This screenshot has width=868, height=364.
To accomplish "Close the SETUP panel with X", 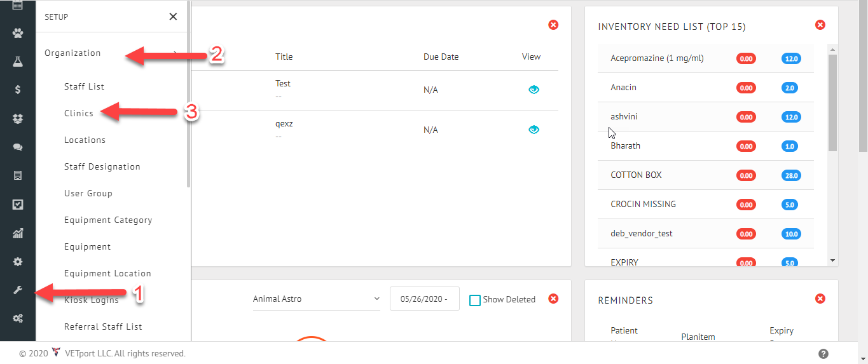I will pyautogui.click(x=173, y=17).
